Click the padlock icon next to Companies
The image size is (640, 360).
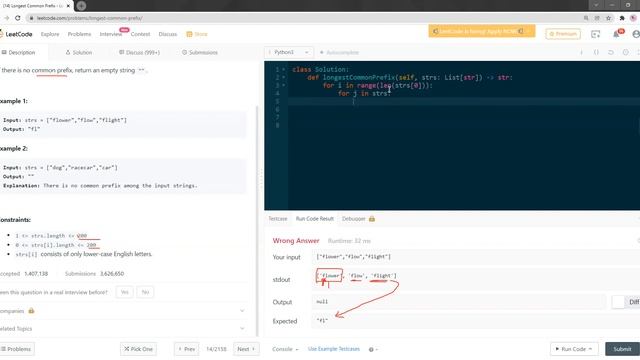tap(31, 311)
